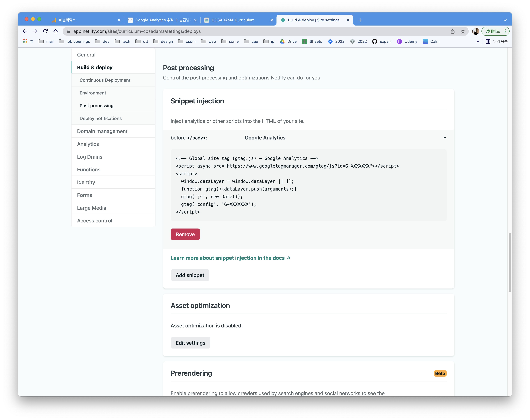This screenshot has width=530, height=420.
Task: Click Edit settings for asset optimization
Action: tap(190, 343)
